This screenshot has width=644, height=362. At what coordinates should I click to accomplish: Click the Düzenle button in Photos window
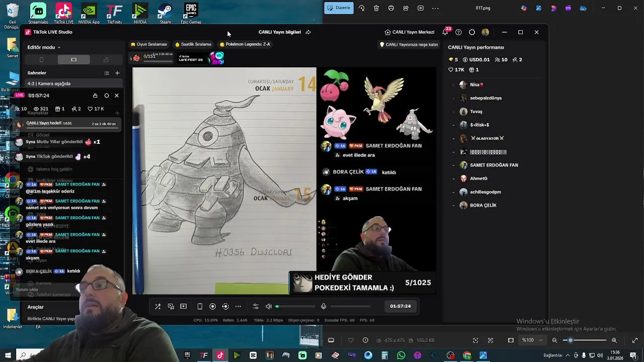pos(339,8)
